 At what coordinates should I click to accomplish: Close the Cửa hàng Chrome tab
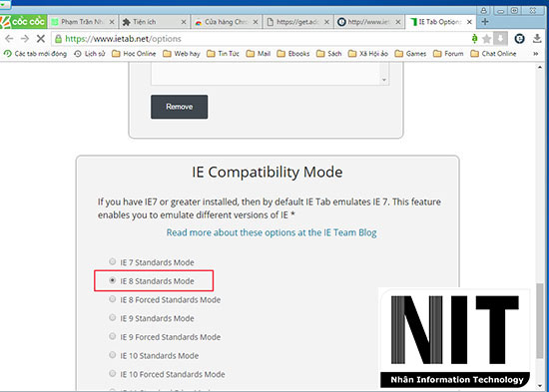tap(256, 22)
